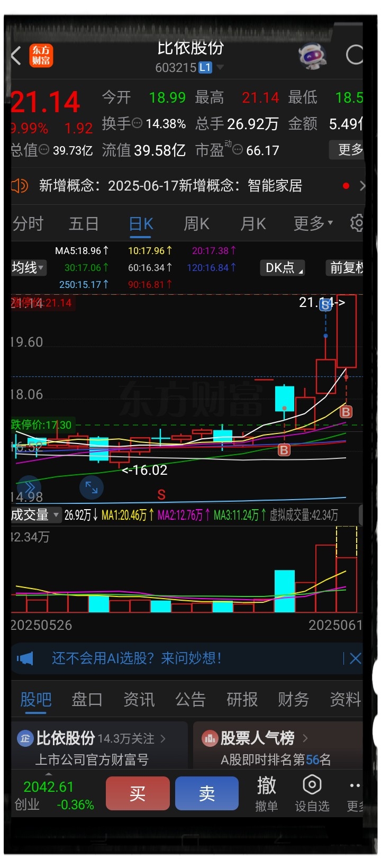The image size is (381, 868).
Task: Close the AI stock picking banner
Action: click(355, 658)
